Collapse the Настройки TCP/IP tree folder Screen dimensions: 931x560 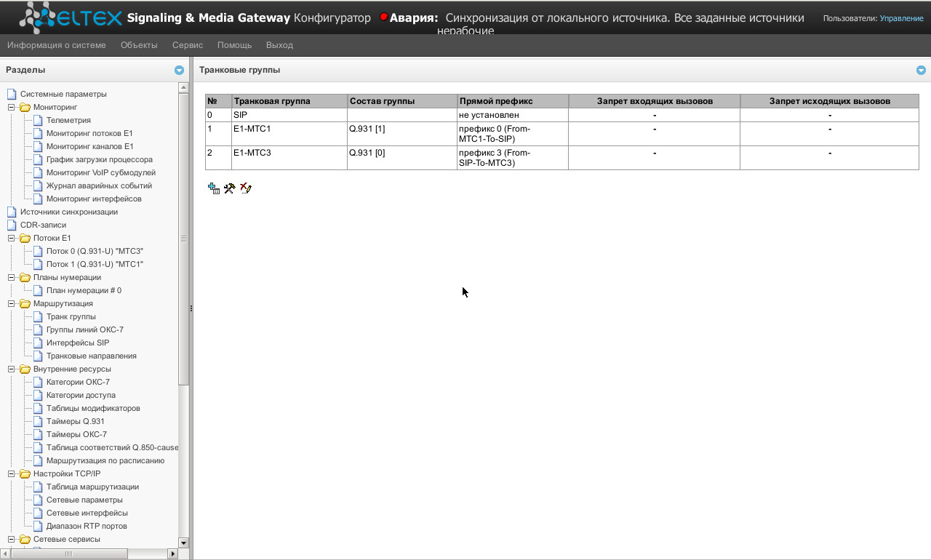click(12, 473)
